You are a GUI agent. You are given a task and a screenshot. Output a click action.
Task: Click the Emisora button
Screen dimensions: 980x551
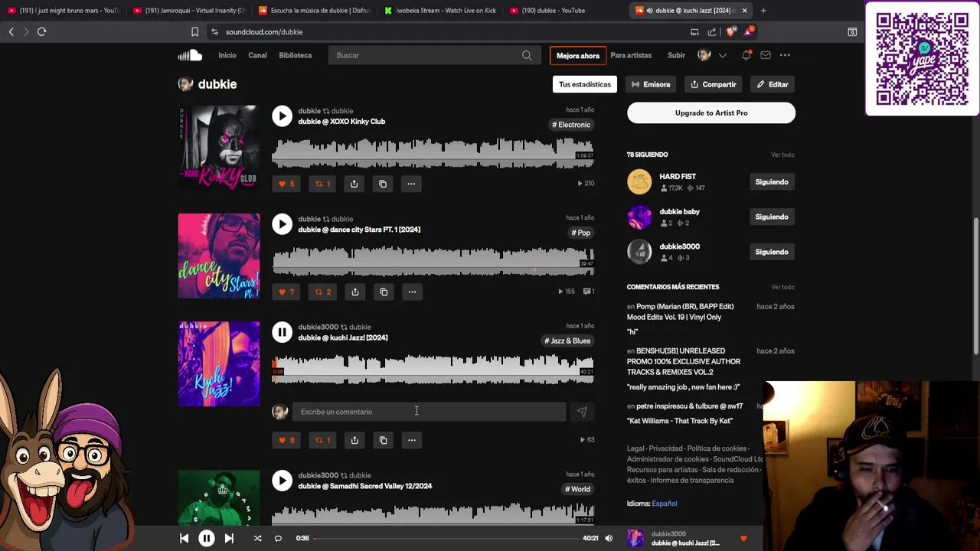click(651, 84)
